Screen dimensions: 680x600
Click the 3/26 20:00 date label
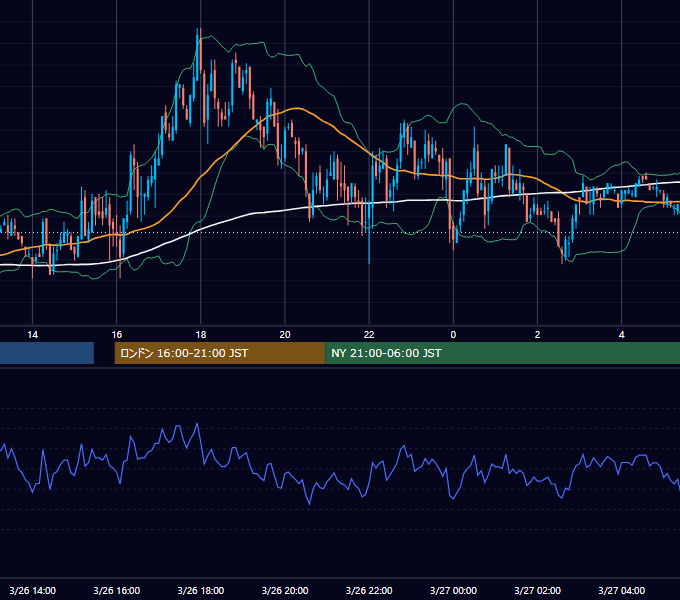pos(285,590)
